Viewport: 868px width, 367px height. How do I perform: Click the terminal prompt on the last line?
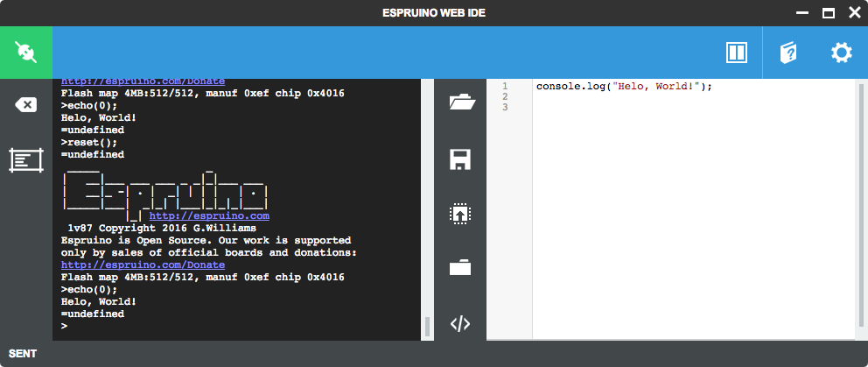pos(64,326)
